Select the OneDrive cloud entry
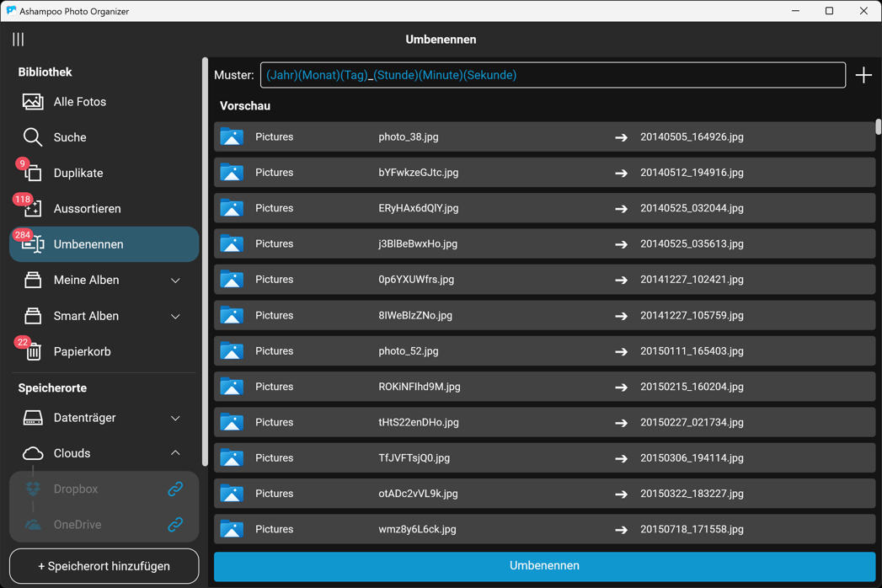Screen dimensions: 882x588 tap(104, 525)
